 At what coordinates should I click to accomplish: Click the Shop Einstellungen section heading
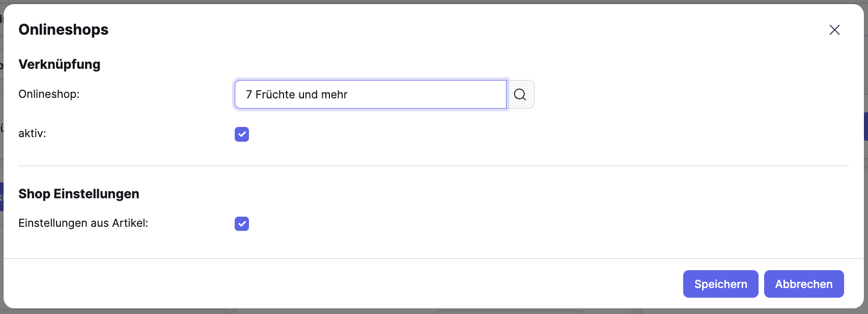pos(79,194)
